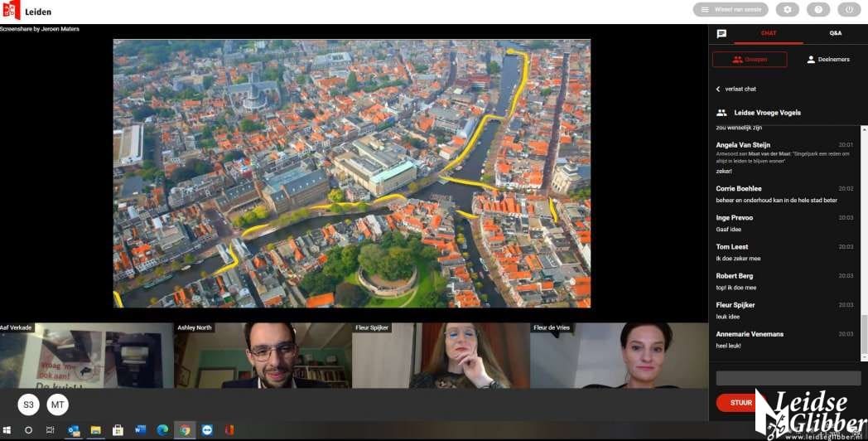
Task: Open the settings gear in top bar
Action: pyautogui.click(x=788, y=10)
